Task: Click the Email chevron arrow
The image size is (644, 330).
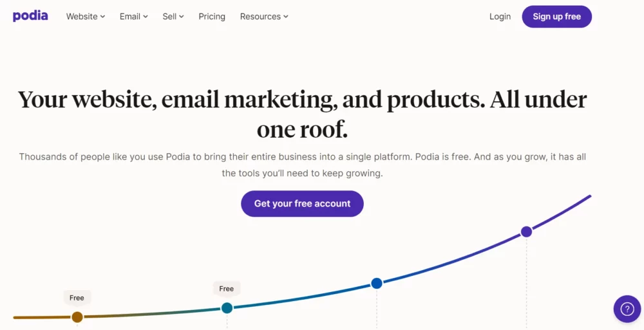Action: coord(146,17)
